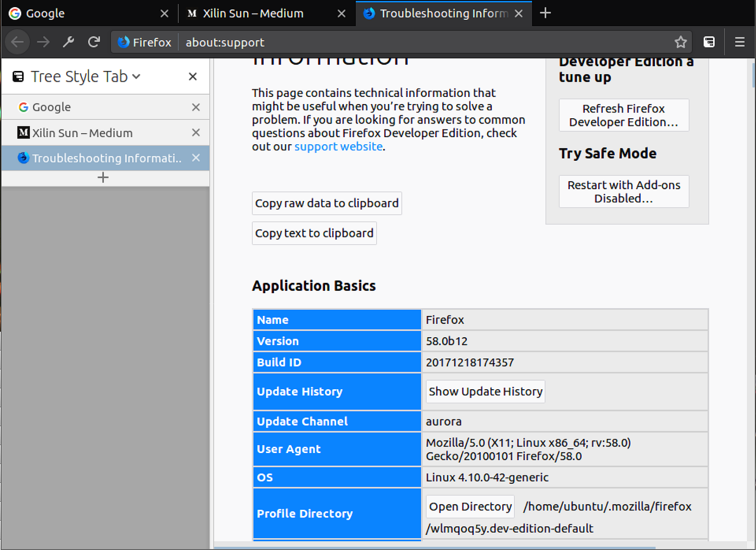Bookmark this page with the star

[x=680, y=42]
